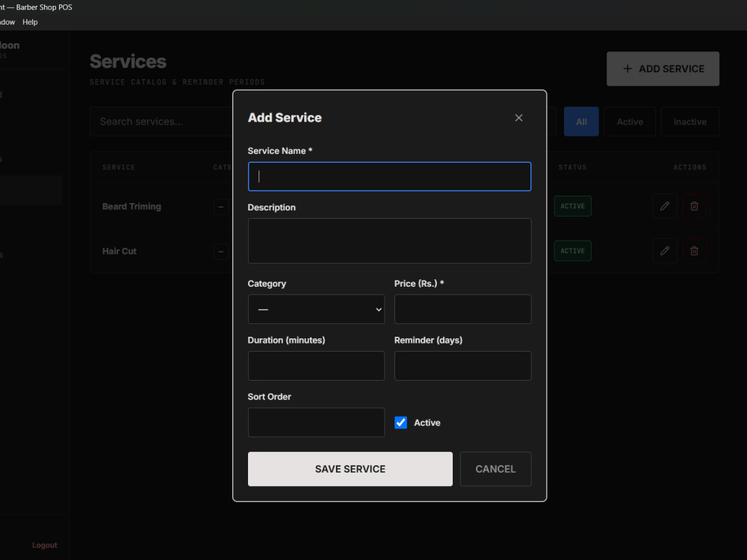Click the plus icon on Add Service

click(x=627, y=69)
